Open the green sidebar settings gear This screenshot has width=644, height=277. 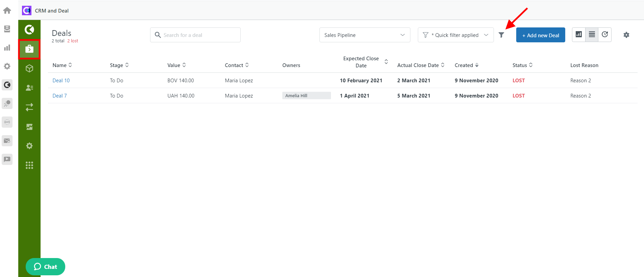coord(29,146)
